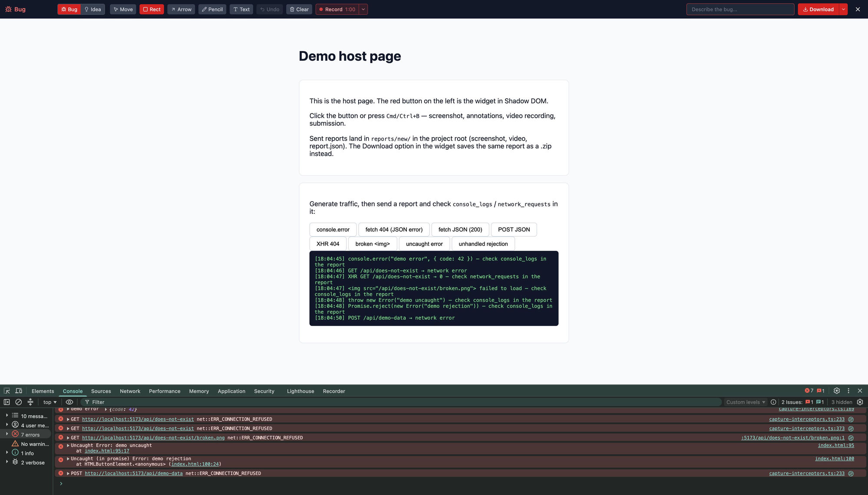This screenshot has height=495, width=868.
Task: Open the Memory tab
Action: click(x=199, y=391)
